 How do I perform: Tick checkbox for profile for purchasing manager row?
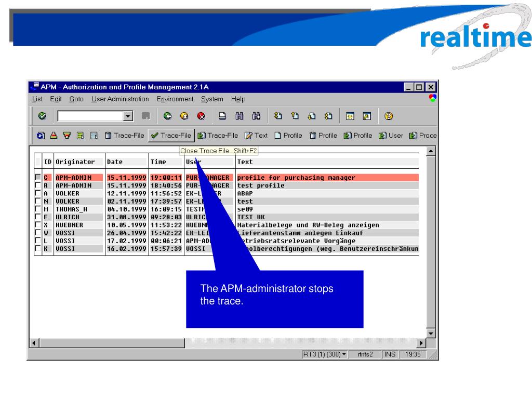pos(38,177)
